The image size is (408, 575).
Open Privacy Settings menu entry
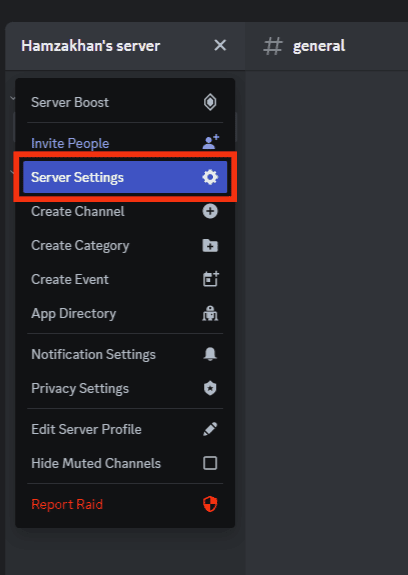click(125, 388)
